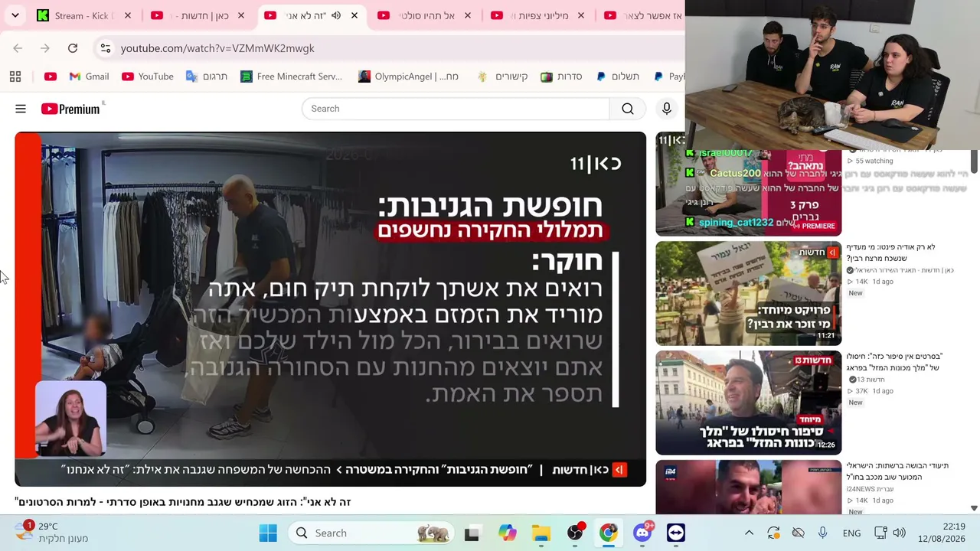Close the Stream - Kick tab
Screen dimensions: 980x551
[x=128, y=15]
